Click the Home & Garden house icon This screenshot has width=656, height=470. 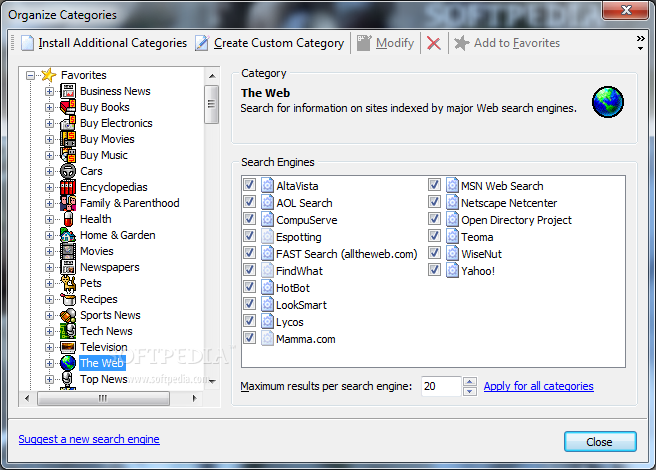click(68, 235)
